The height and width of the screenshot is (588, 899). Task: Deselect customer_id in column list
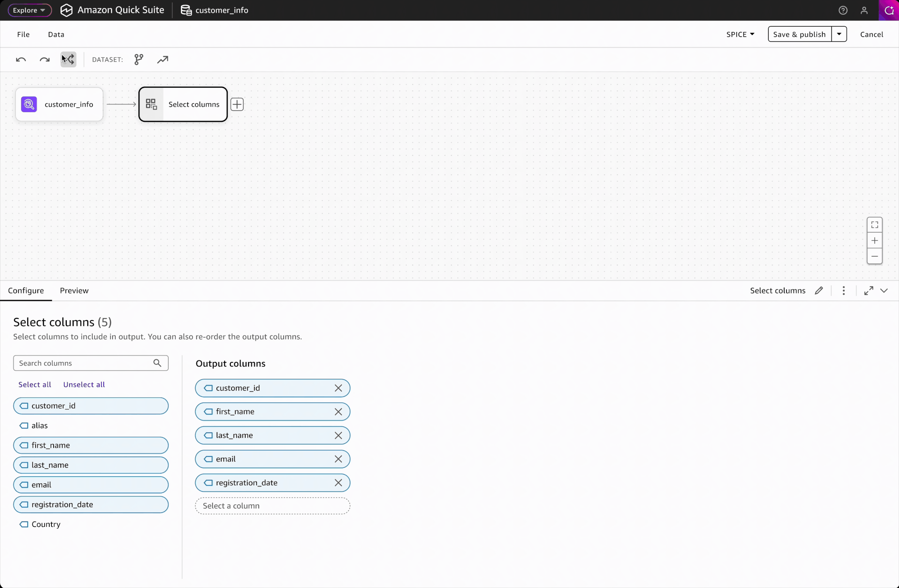click(91, 406)
